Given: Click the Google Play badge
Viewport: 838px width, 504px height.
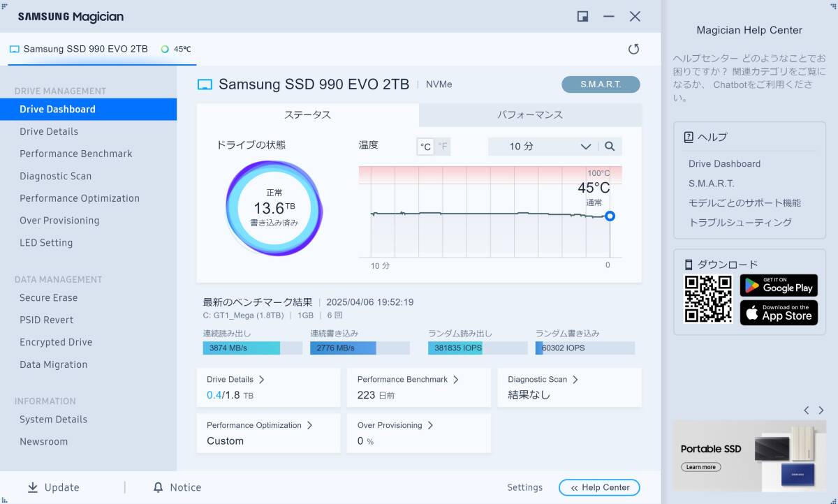Looking at the screenshot, I should pyautogui.click(x=779, y=285).
